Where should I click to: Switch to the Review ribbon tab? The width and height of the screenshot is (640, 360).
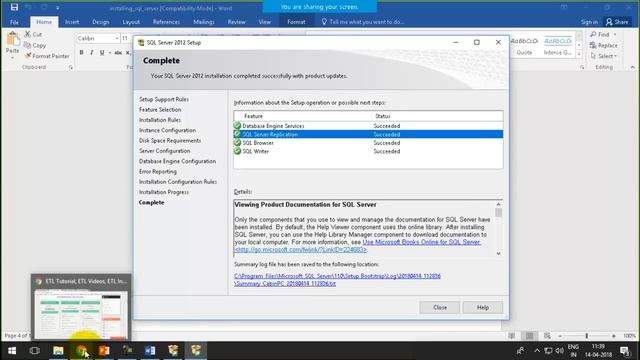point(236,22)
